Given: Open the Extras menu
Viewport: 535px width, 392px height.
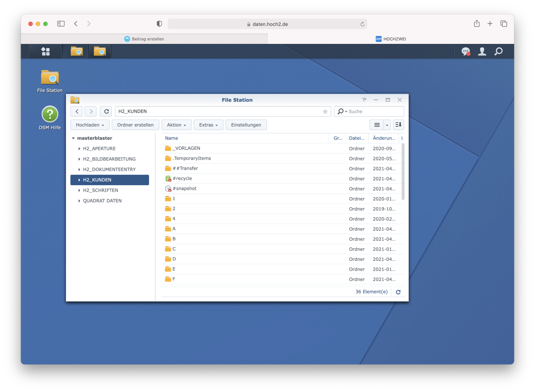Looking at the screenshot, I should (208, 125).
